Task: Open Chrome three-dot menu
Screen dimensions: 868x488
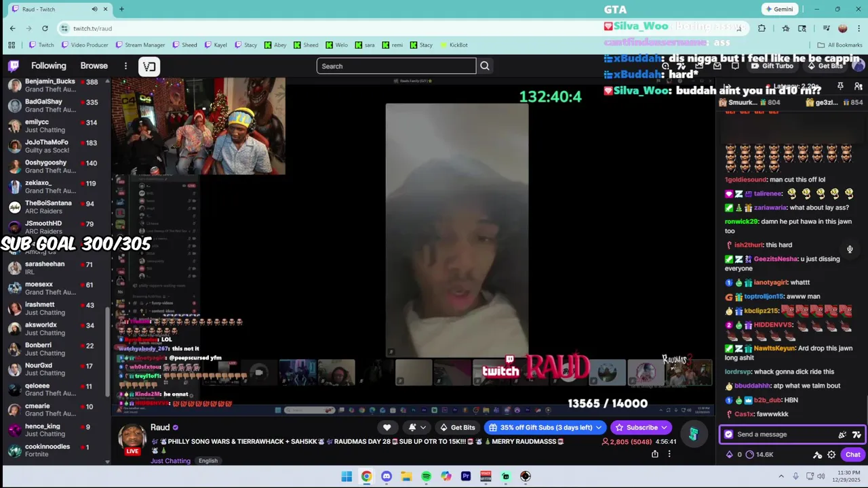Action: click(x=859, y=28)
